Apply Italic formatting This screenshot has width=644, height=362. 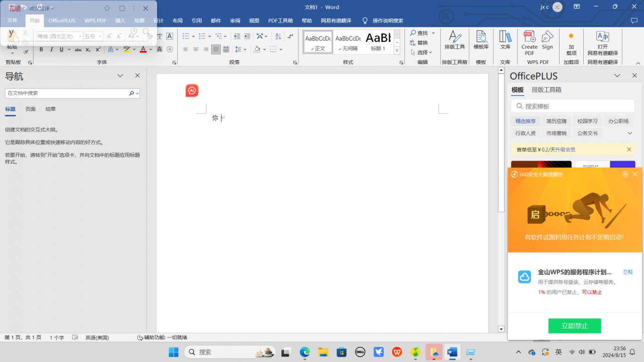[x=51, y=49]
